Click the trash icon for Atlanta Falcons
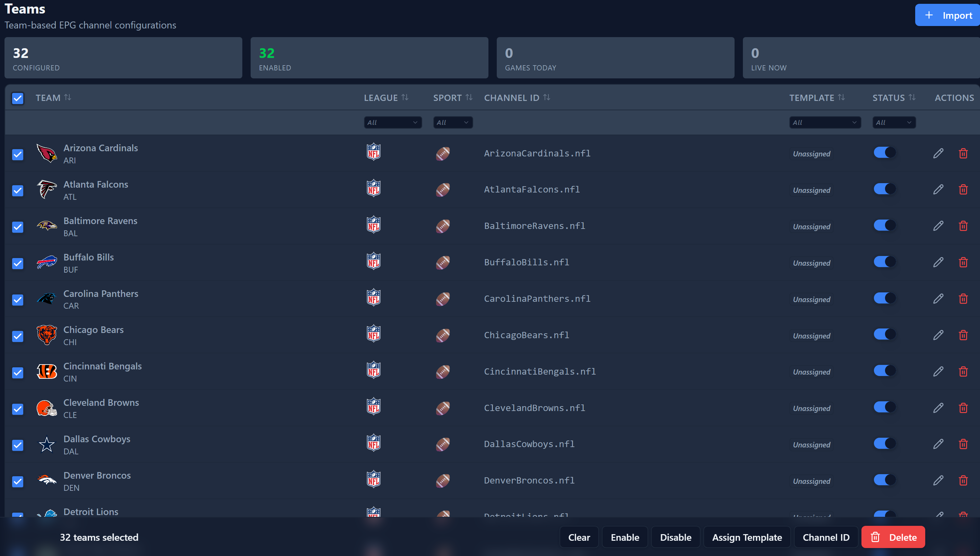 coord(963,190)
